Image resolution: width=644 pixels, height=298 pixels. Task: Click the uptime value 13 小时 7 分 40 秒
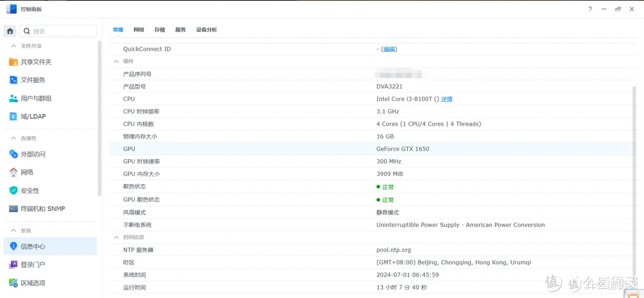point(402,288)
